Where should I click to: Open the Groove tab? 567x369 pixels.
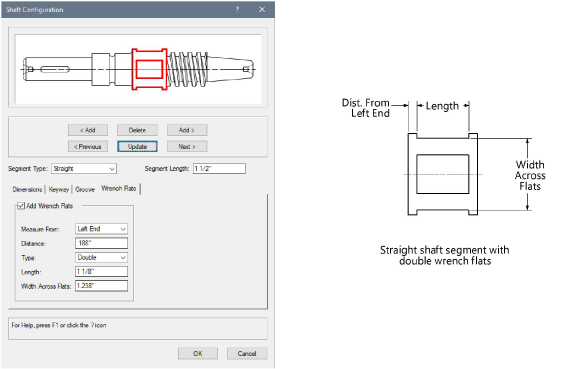click(85, 189)
